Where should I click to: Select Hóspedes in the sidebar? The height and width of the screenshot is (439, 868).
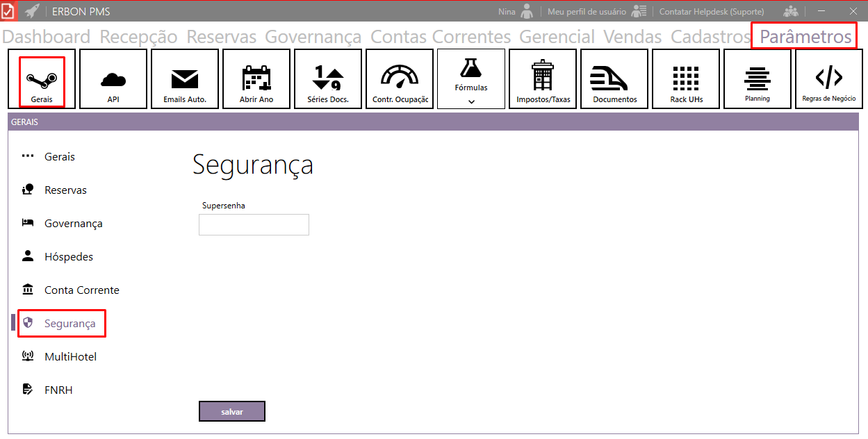point(68,257)
